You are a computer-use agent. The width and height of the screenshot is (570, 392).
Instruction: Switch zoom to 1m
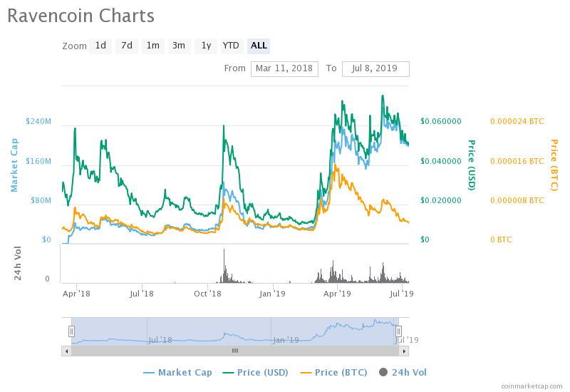152,46
